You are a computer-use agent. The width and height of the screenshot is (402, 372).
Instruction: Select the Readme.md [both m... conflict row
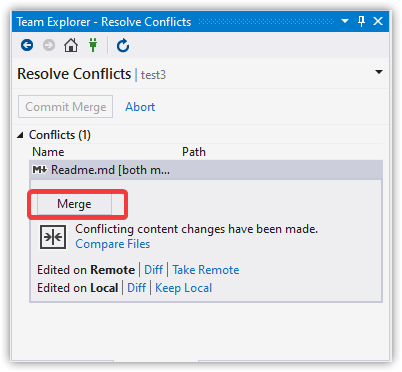pyautogui.click(x=206, y=170)
